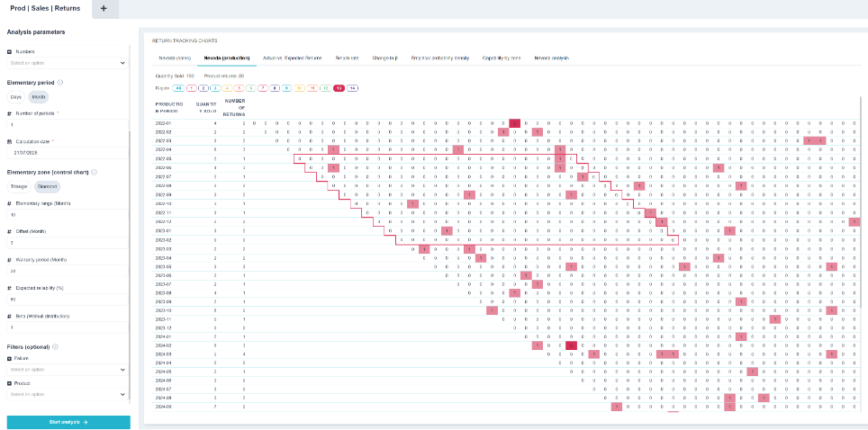Open the Capability by zone tab
The image size is (868, 430).
[x=502, y=58]
